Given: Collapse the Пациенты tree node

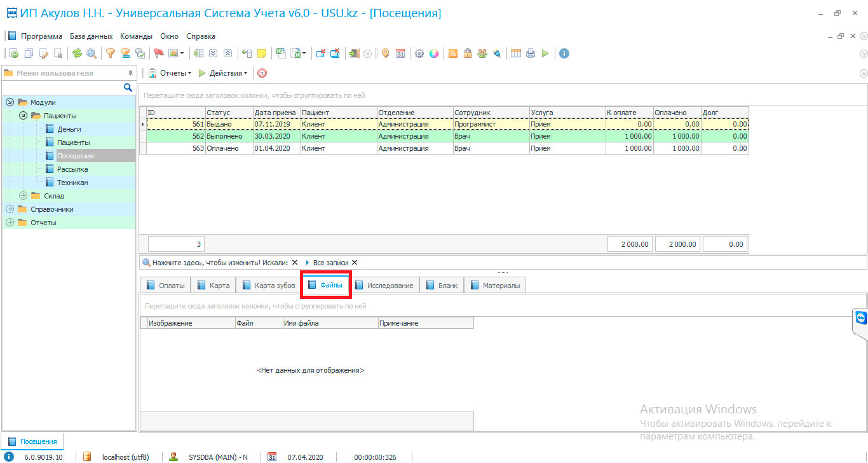Looking at the screenshot, I should point(24,116).
